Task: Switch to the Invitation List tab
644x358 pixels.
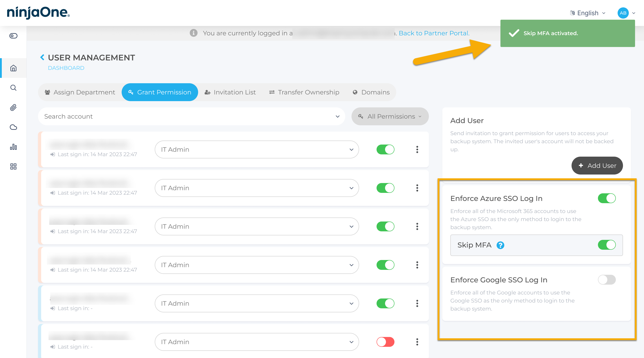Action: point(230,92)
